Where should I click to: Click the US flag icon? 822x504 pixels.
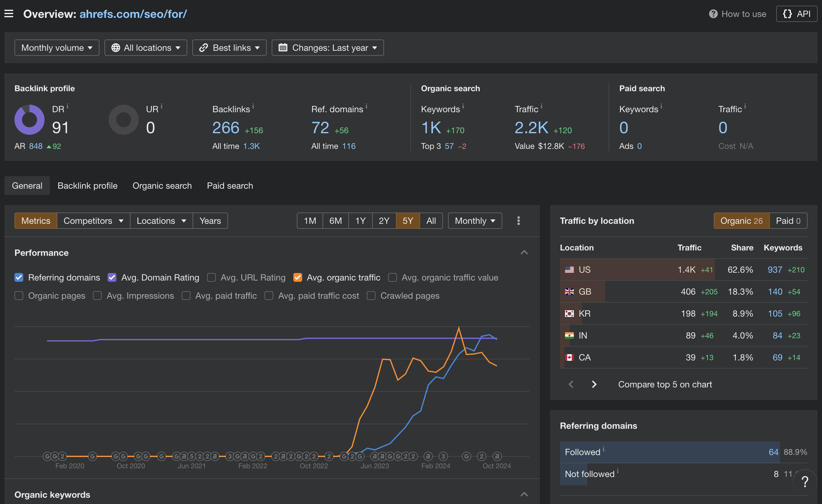[569, 270]
